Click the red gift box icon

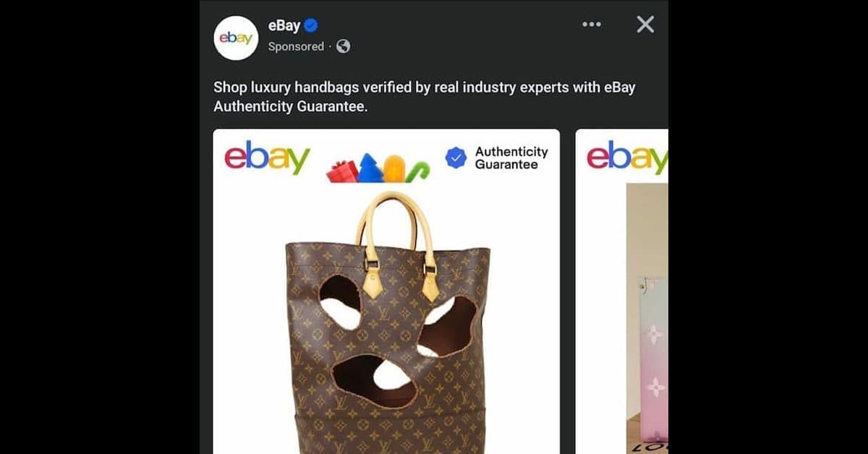343,171
